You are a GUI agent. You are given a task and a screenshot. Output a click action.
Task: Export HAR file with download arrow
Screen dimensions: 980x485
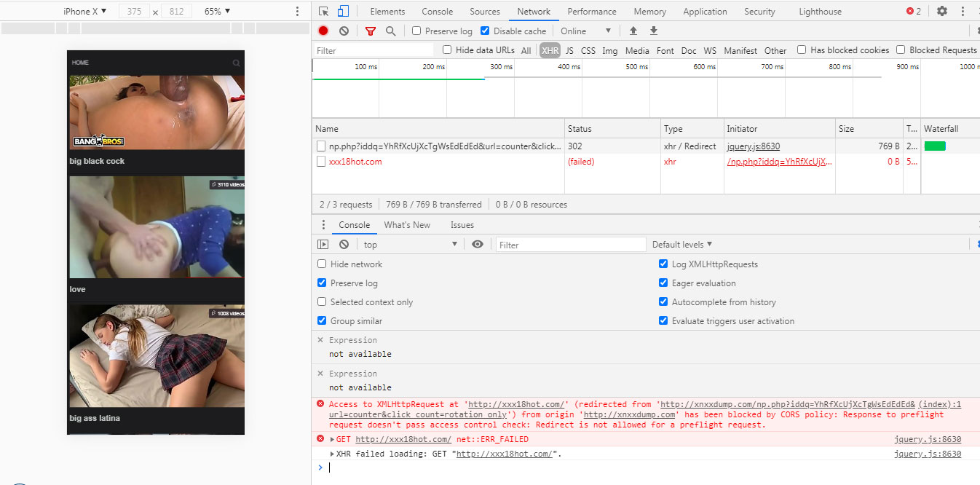tap(654, 31)
